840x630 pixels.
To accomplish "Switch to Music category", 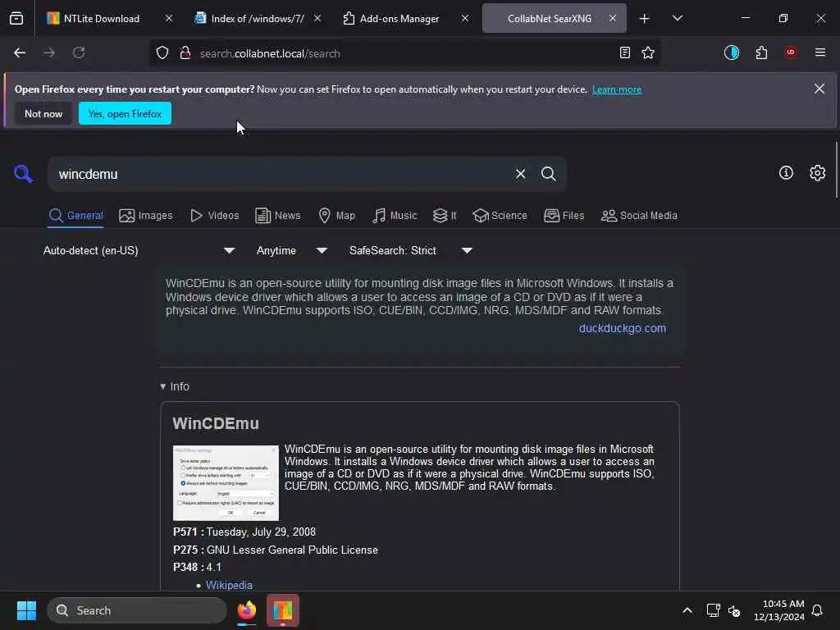I will click(395, 216).
